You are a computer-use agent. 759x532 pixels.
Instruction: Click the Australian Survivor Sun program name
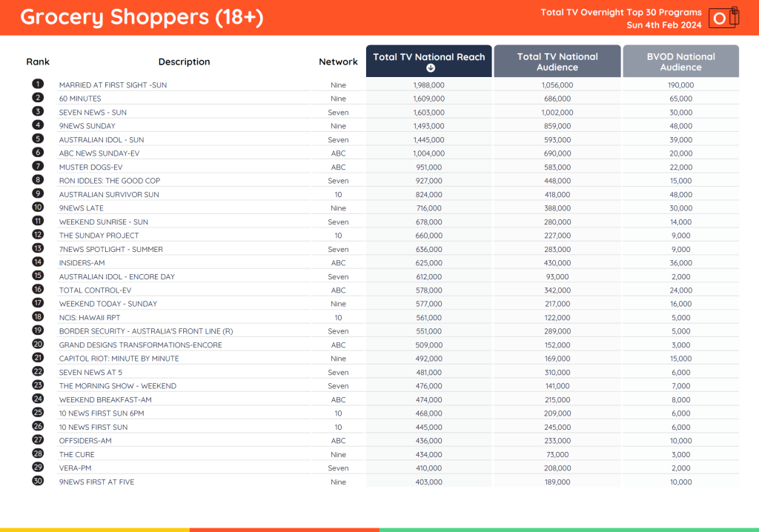pyautogui.click(x=109, y=195)
